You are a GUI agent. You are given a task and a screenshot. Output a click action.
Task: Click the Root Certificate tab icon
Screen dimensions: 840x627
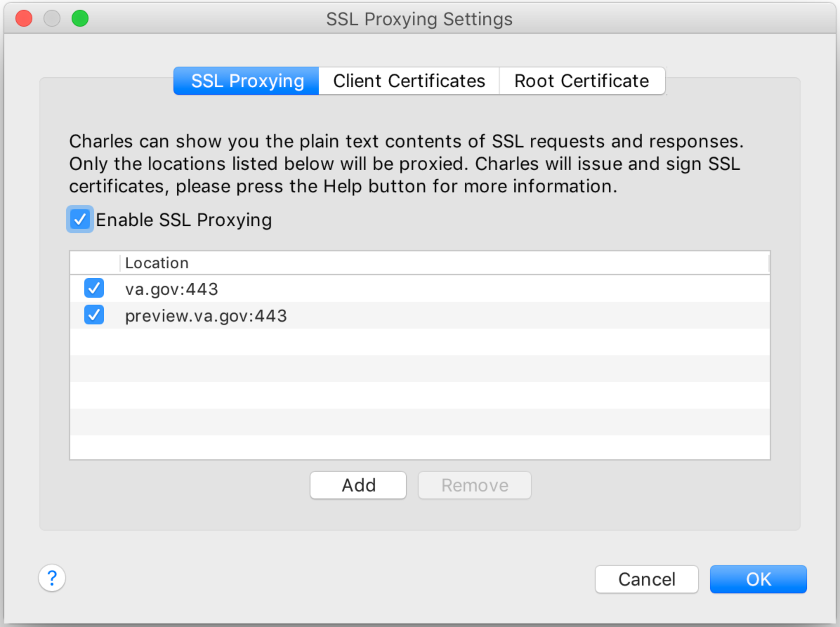578,80
